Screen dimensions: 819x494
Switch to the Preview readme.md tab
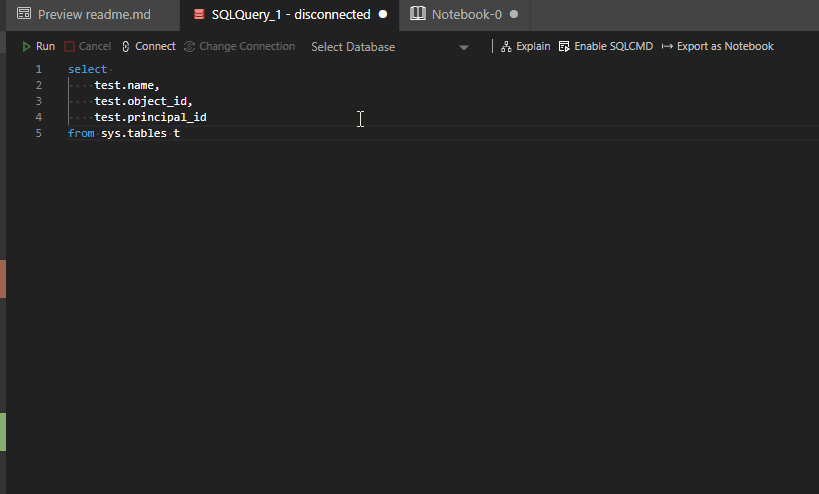tap(93, 15)
